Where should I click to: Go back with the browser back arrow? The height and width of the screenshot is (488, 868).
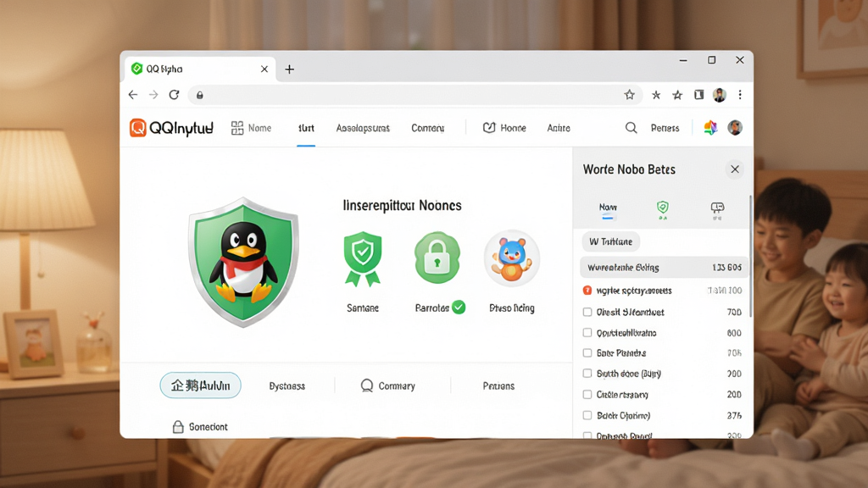tap(133, 95)
